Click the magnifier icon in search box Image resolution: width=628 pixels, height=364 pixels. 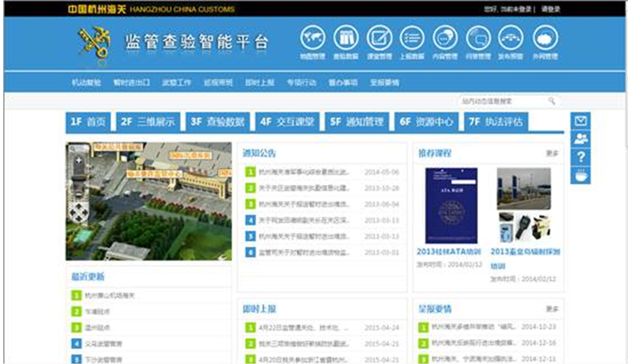click(x=550, y=101)
